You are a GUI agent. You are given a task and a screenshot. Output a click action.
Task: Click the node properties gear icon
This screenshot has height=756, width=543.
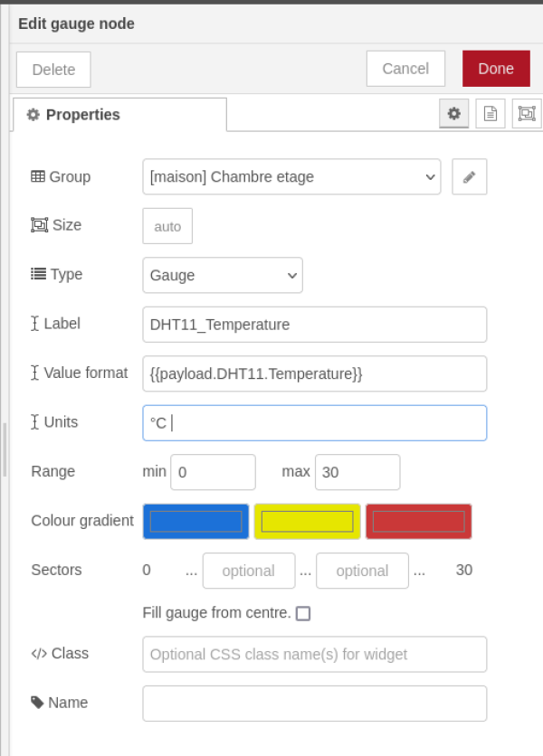point(454,114)
